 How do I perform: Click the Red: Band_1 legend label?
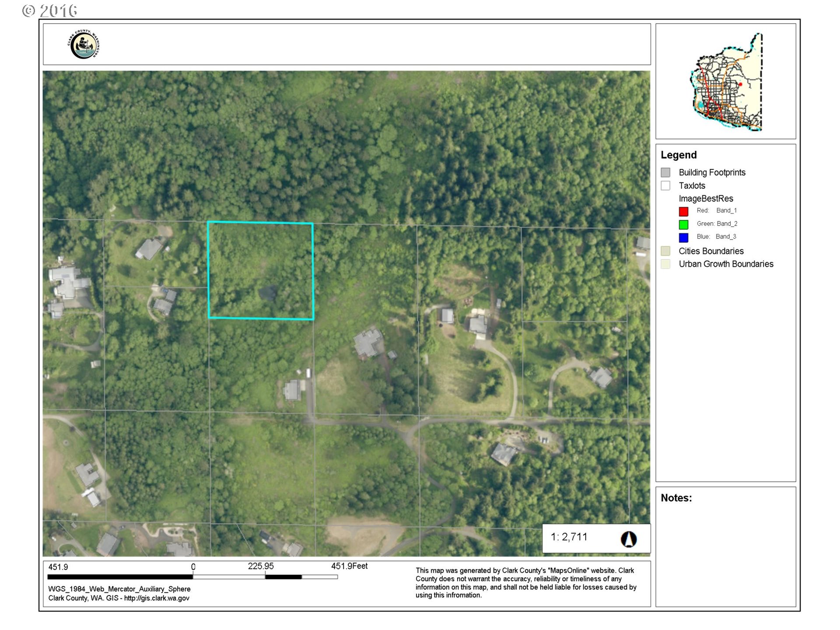pos(717,210)
